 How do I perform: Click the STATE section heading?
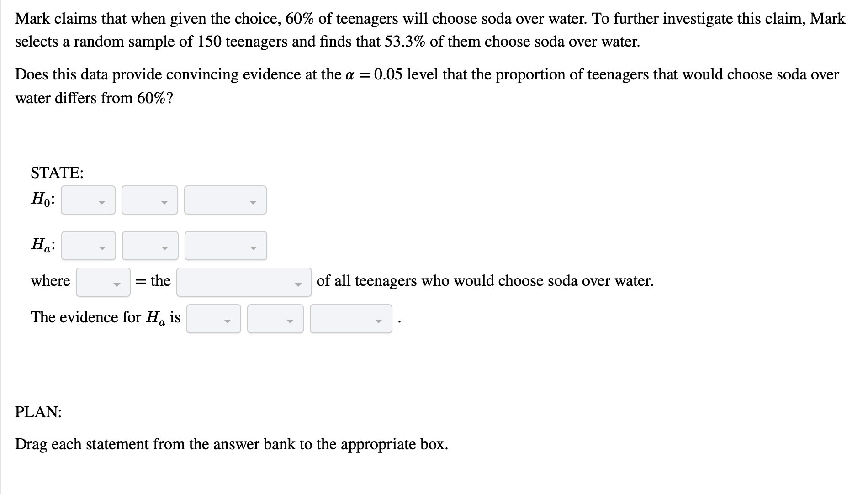pos(57,172)
